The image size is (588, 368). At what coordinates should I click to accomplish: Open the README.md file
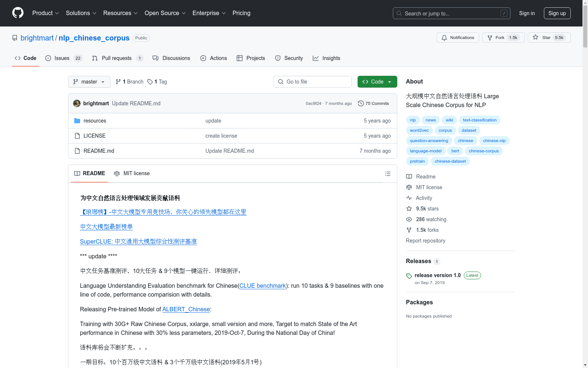[x=99, y=151]
